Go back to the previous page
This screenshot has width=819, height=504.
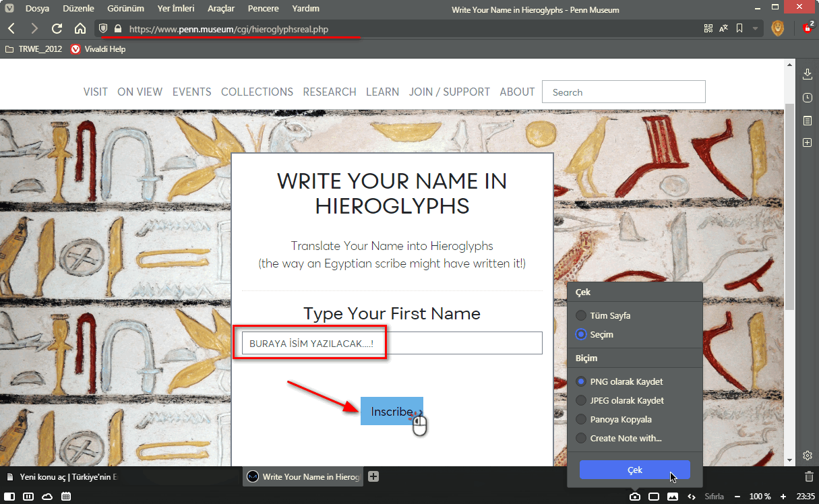coord(11,28)
